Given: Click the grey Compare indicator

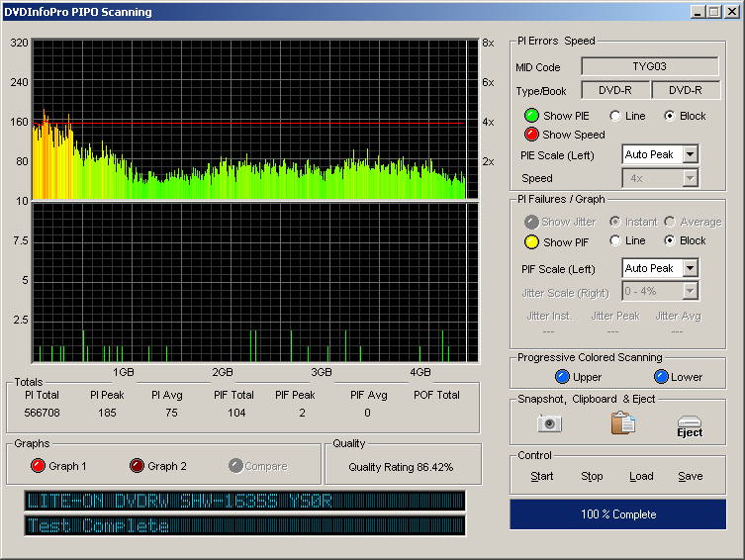Looking at the screenshot, I should [235, 465].
